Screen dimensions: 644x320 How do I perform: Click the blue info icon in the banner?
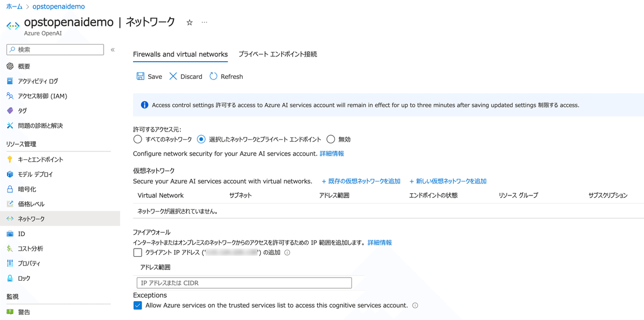144,105
